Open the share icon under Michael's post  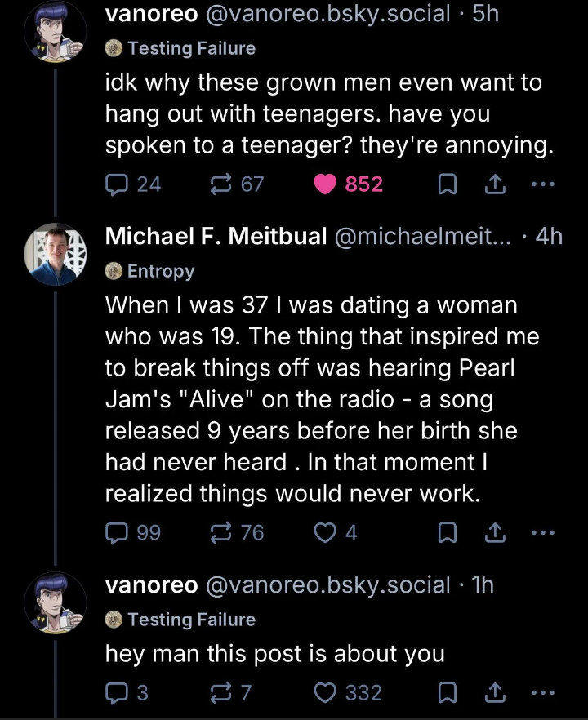point(495,533)
